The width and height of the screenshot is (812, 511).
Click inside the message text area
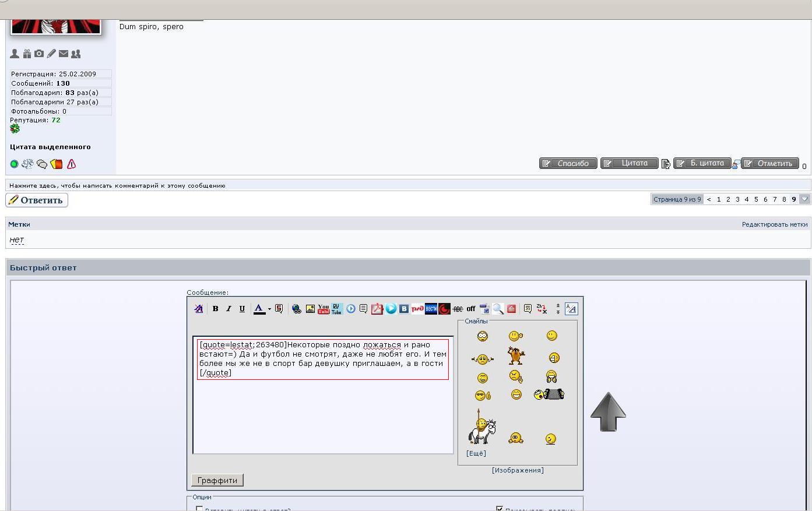click(323, 414)
